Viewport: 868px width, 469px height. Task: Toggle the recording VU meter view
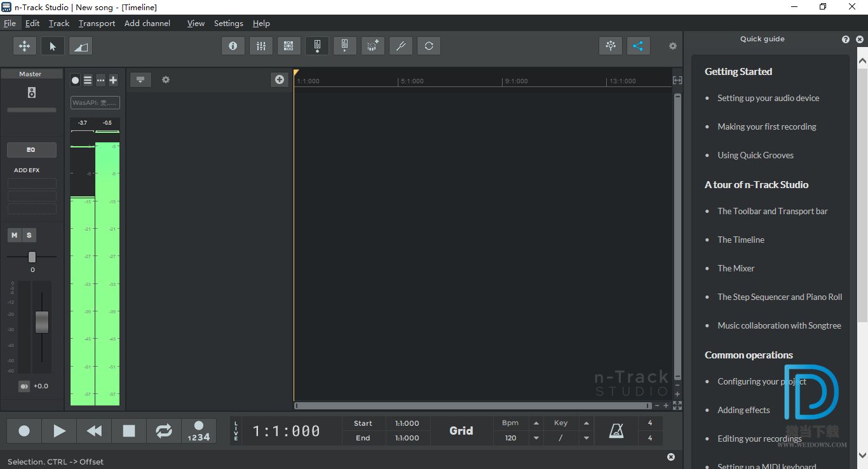[x=316, y=46]
